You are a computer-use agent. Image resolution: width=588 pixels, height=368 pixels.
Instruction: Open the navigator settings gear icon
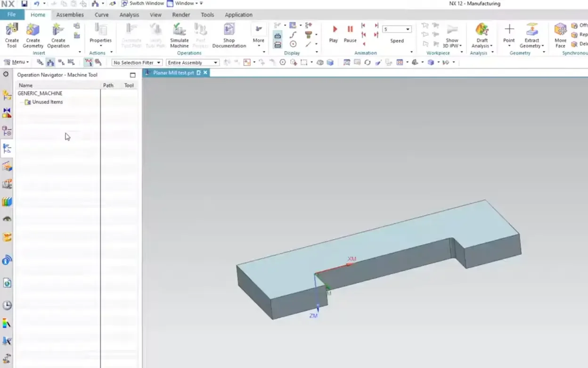pos(6,75)
